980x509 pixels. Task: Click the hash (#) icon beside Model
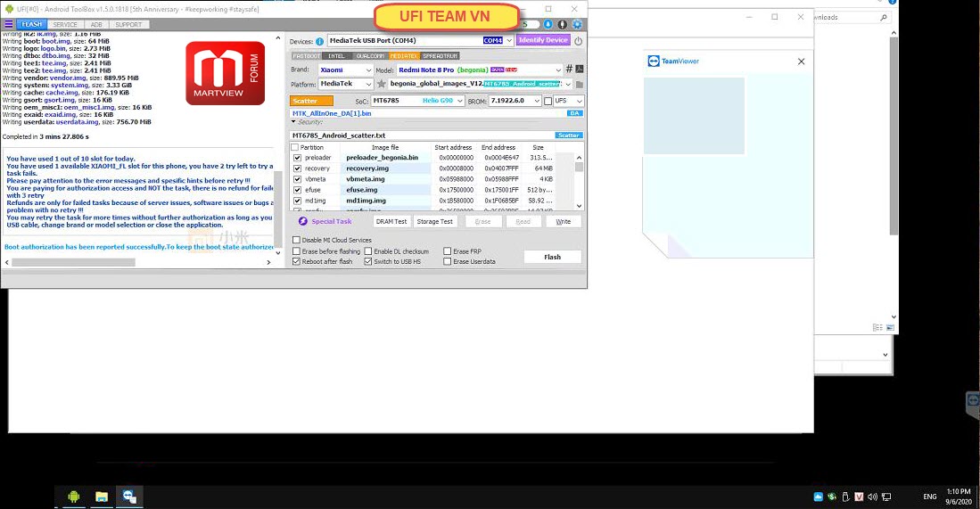click(x=569, y=69)
